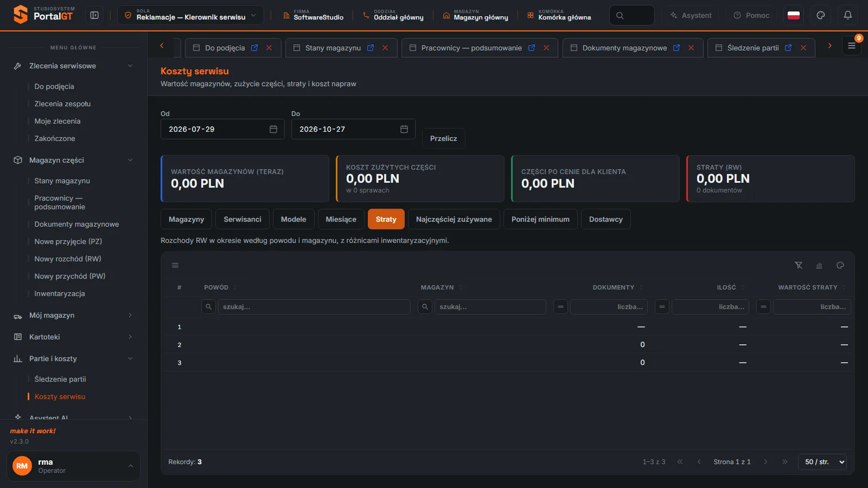Switch language via the Polish flag

point(794,15)
